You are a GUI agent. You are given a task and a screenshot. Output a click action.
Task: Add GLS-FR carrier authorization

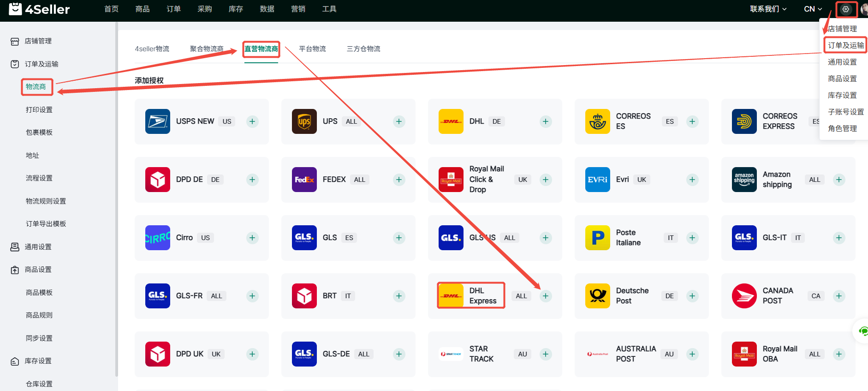(x=252, y=296)
